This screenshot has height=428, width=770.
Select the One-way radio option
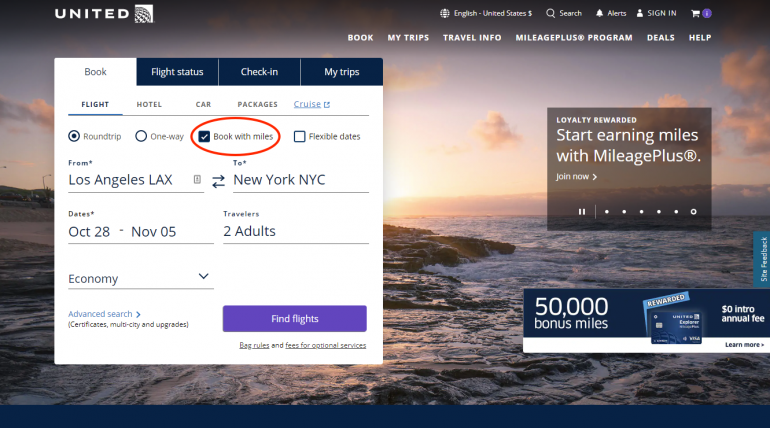point(141,136)
